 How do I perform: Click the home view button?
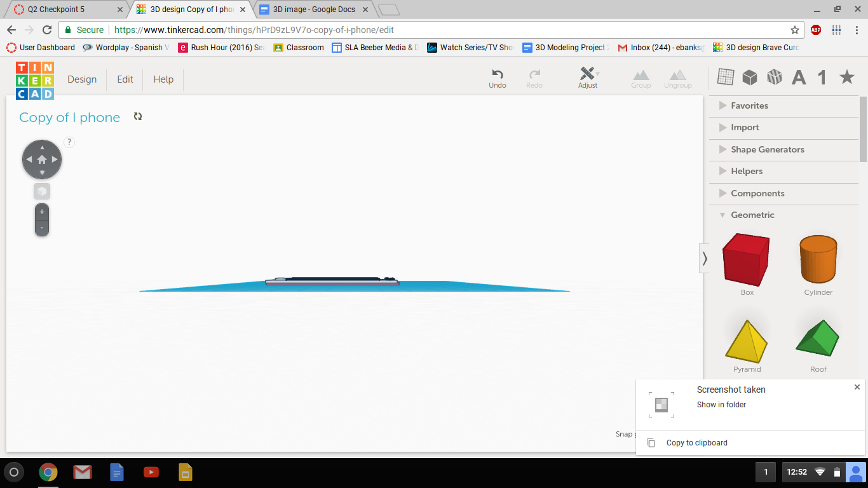pyautogui.click(x=42, y=159)
